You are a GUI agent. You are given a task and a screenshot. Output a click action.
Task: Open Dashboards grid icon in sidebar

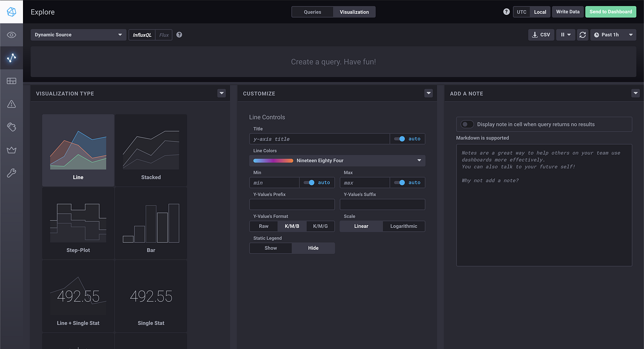tap(11, 81)
